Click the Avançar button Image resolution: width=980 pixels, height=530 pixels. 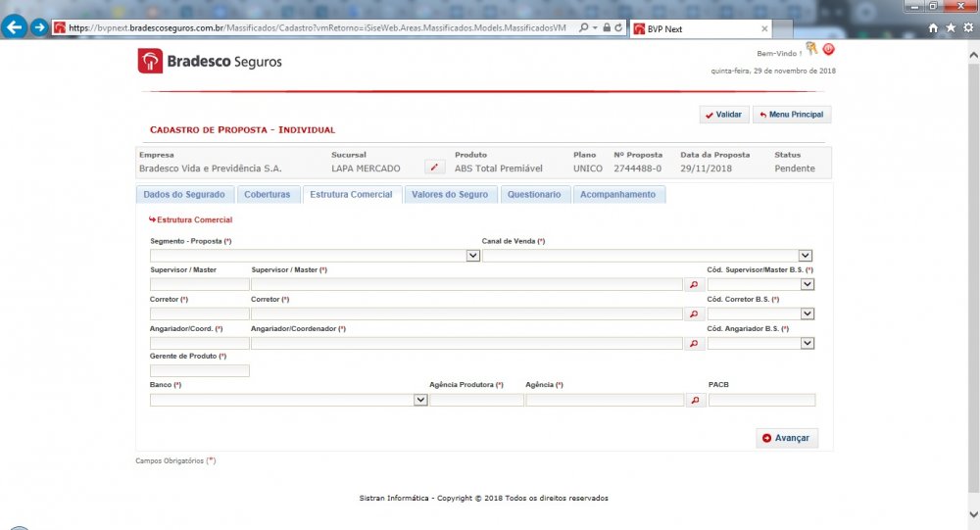pyautogui.click(x=786, y=438)
